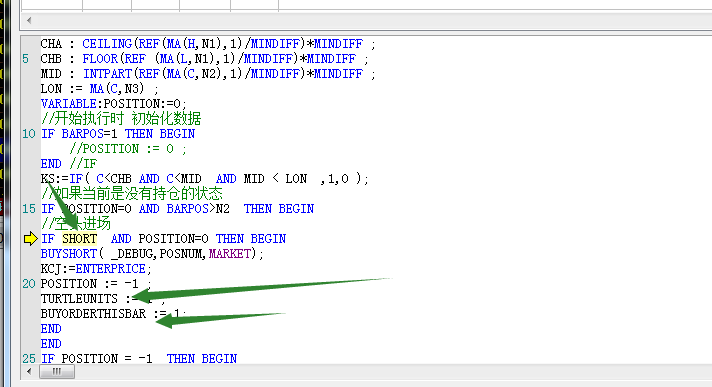This screenshot has height=387, width=712.
Task: Click the highlighted SHORT keyword
Action: 79,239
